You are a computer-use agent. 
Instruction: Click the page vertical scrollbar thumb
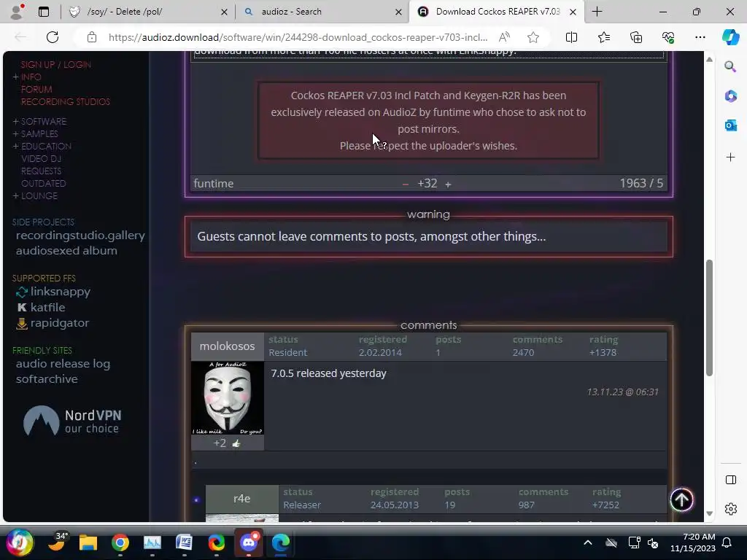tap(709, 318)
